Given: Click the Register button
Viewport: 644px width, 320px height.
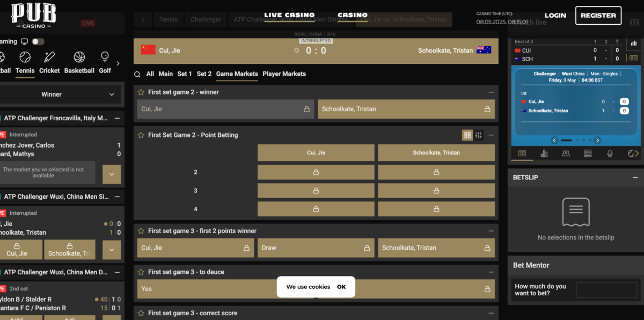Looking at the screenshot, I should tap(598, 16).
